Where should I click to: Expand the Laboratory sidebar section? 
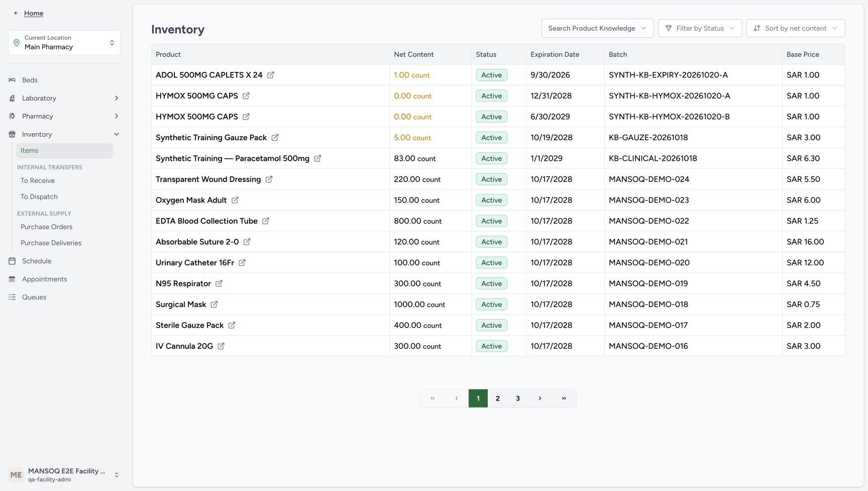[64, 98]
